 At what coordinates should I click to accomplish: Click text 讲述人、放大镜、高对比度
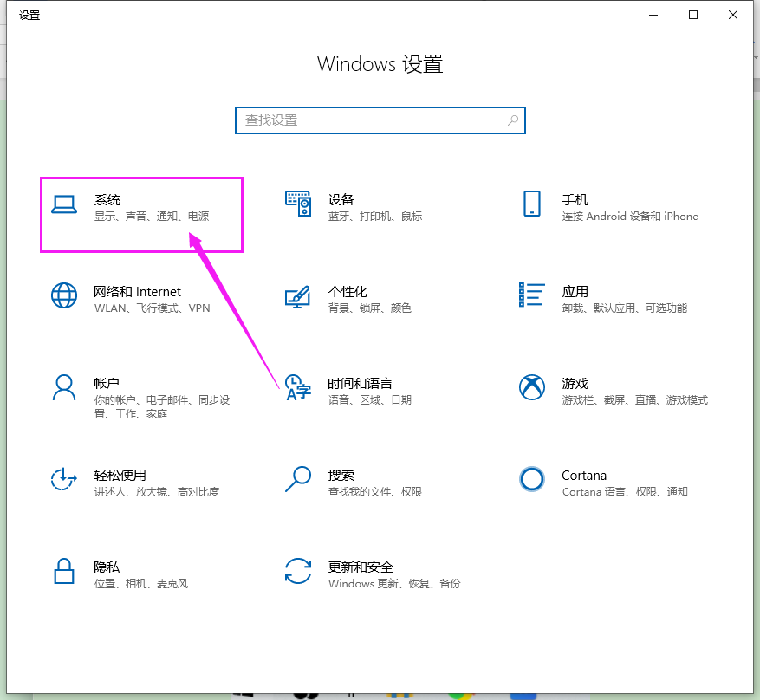click(157, 492)
